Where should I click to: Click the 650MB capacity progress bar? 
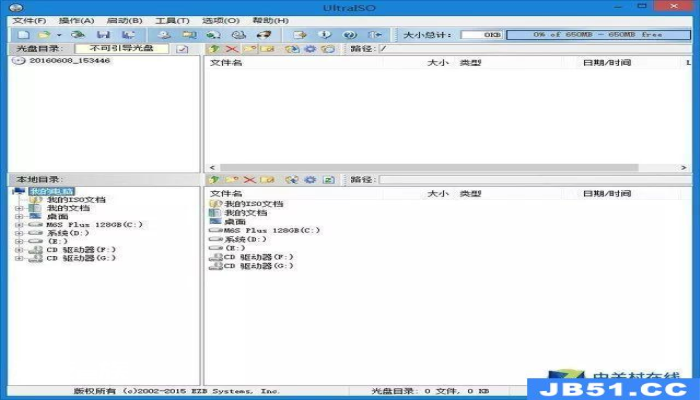click(x=598, y=34)
